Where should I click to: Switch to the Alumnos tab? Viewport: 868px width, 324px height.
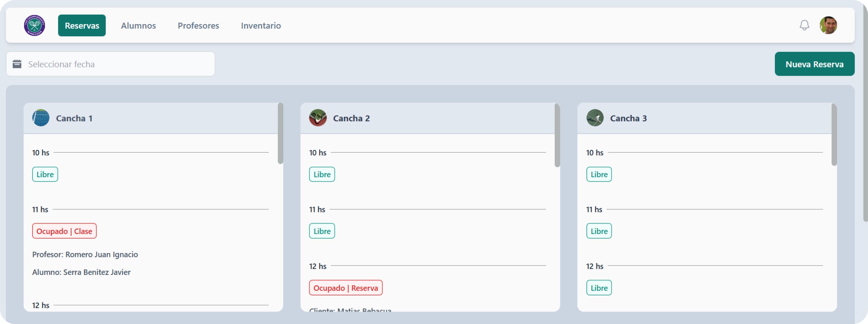coord(138,26)
